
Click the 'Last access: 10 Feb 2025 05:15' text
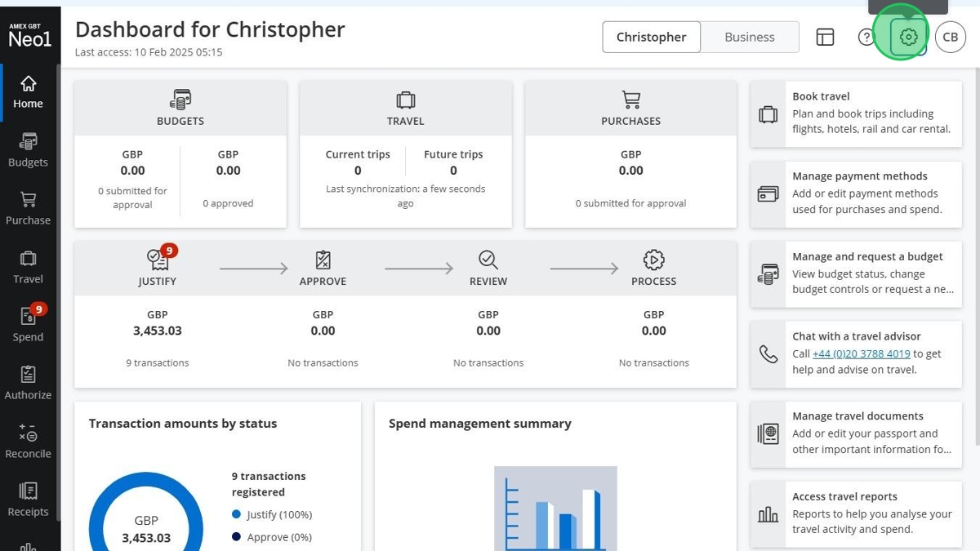(149, 52)
